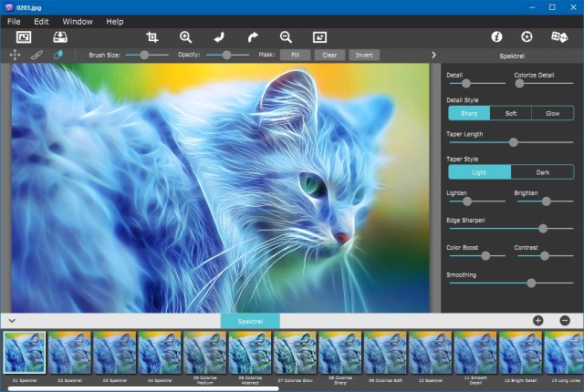Open the info panel icon

pyautogui.click(x=497, y=37)
